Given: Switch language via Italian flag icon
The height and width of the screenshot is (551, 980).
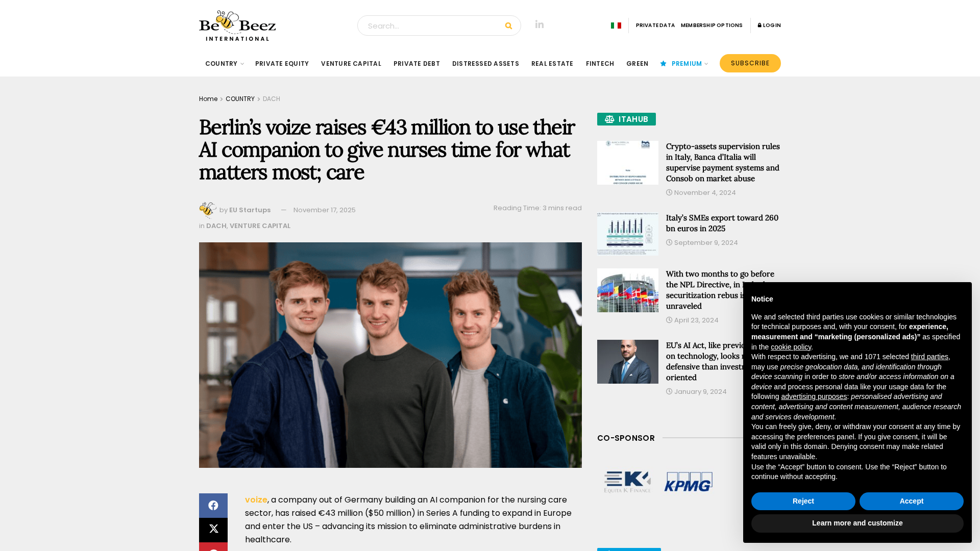Looking at the screenshot, I should coord(616,26).
